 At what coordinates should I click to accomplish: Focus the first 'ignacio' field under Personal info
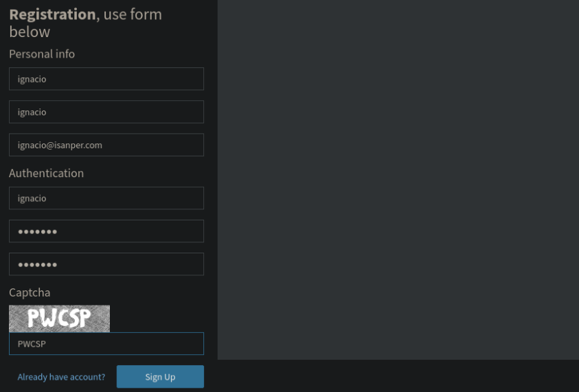[106, 79]
